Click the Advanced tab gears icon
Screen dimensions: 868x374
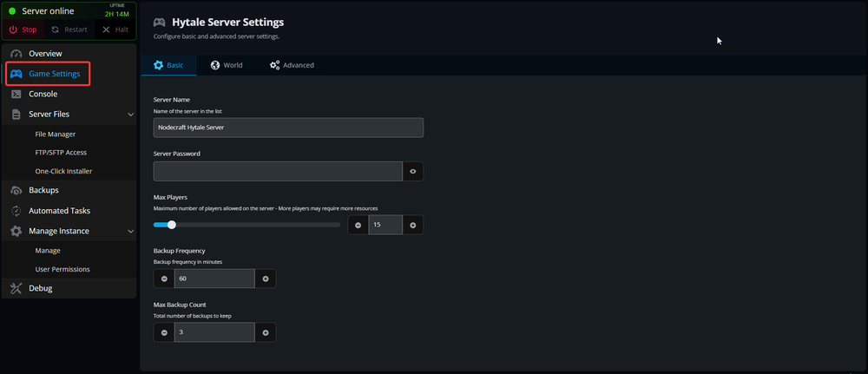point(274,65)
